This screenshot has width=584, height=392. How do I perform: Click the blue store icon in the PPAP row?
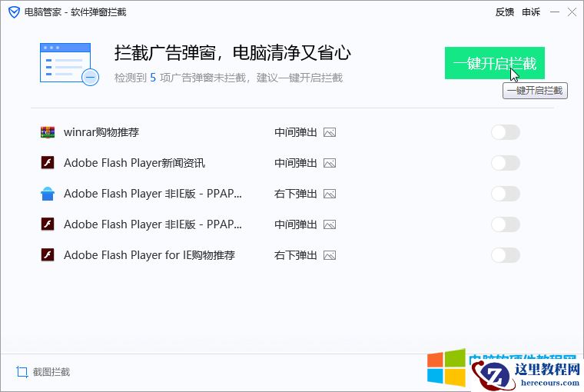pos(48,194)
